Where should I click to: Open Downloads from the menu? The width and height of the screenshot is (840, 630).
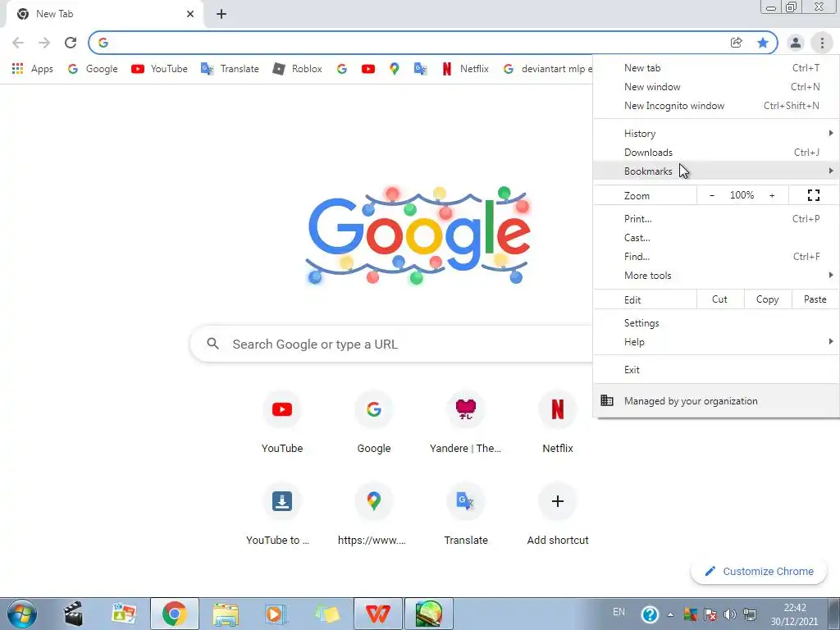click(x=716, y=152)
